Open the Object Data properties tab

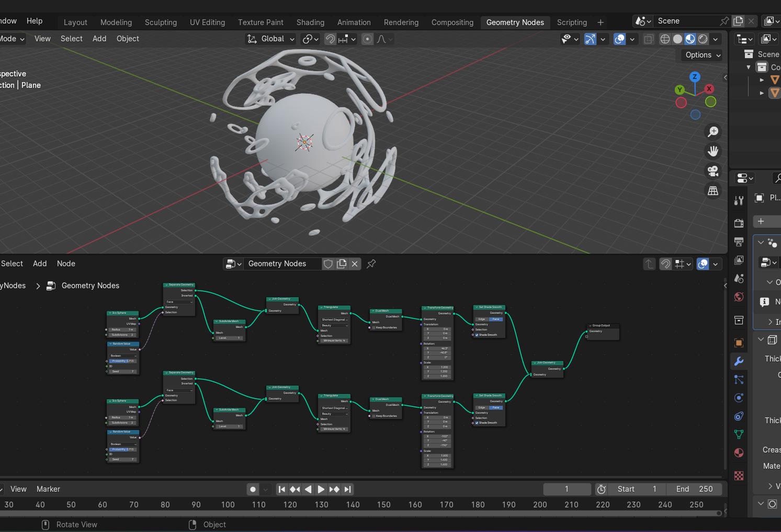[739, 434]
